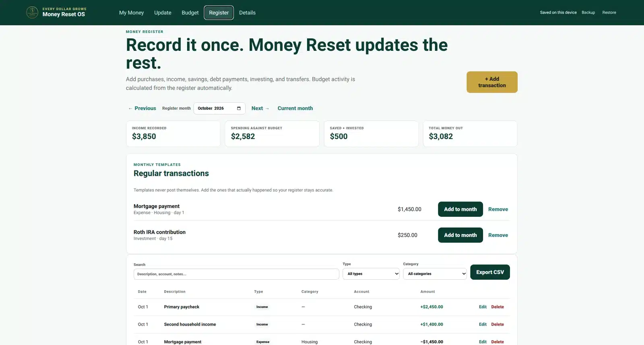Focus the transaction Search field
This screenshot has height=345, width=644.
click(x=236, y=274)
